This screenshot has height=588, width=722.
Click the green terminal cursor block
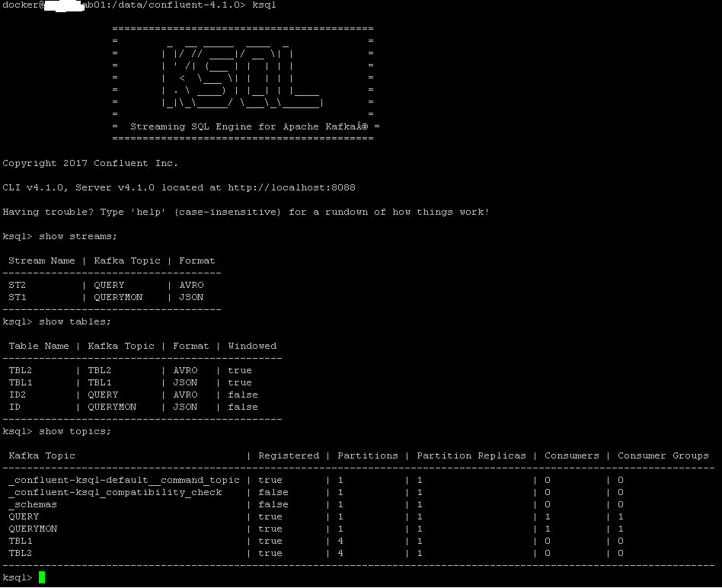point(40,577)
